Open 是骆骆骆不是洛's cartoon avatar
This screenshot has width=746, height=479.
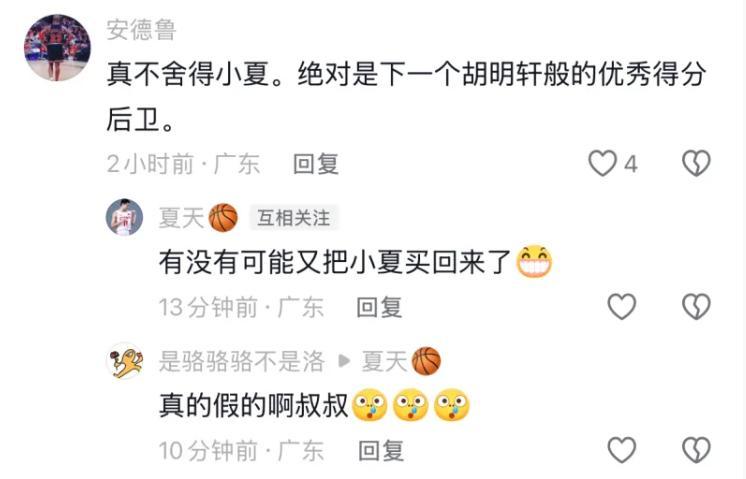125,361
